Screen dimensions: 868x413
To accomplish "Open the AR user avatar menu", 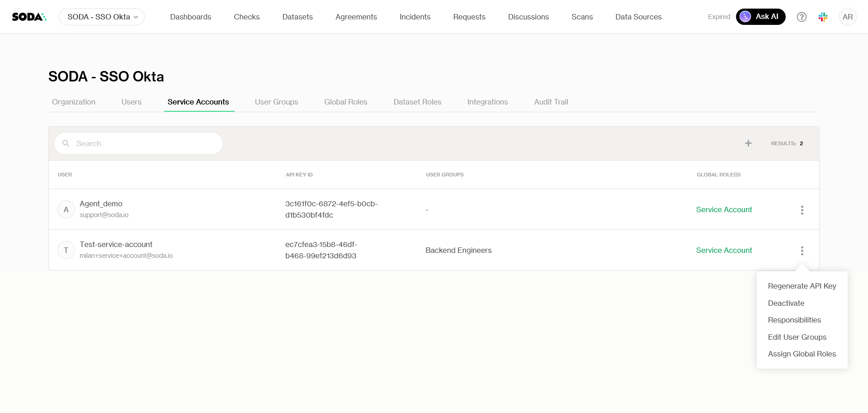I will (847, 17).
